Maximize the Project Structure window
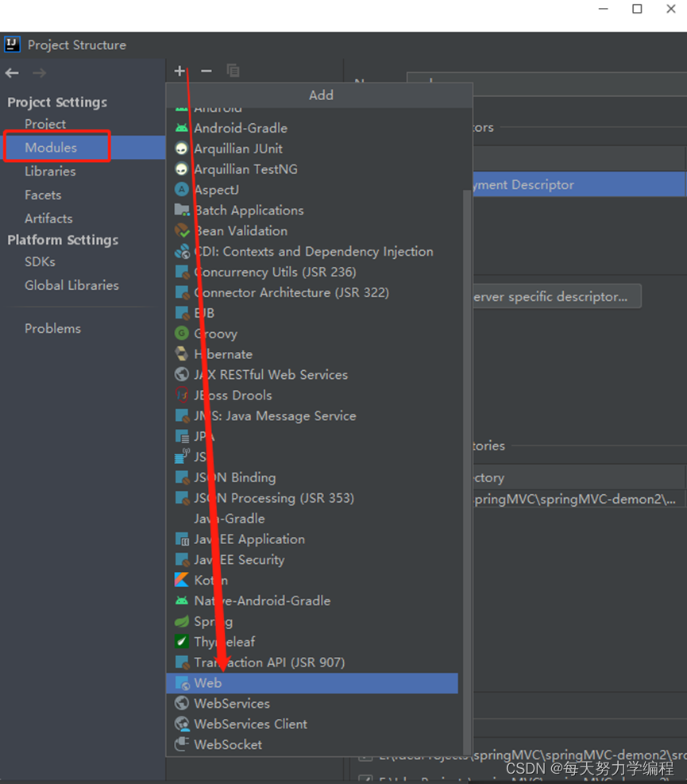The image size is (687, 784). 637,9
